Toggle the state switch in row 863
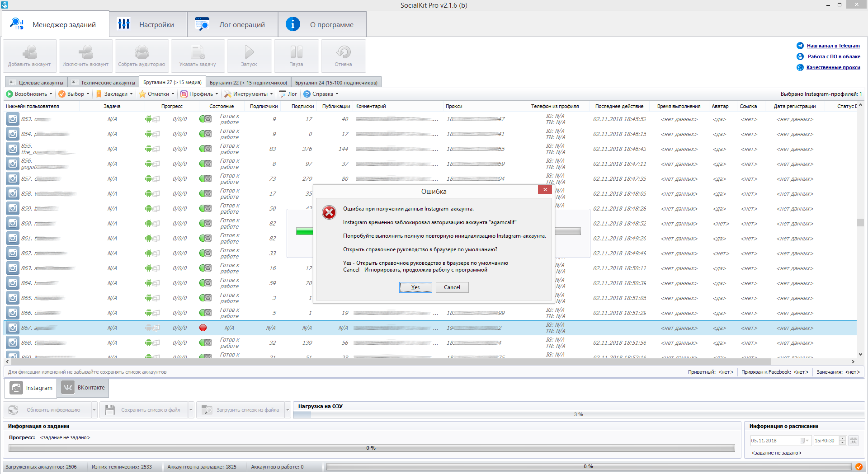Image resolution: width=868 pixels, height=474 pixels. [x=205, y=268]
